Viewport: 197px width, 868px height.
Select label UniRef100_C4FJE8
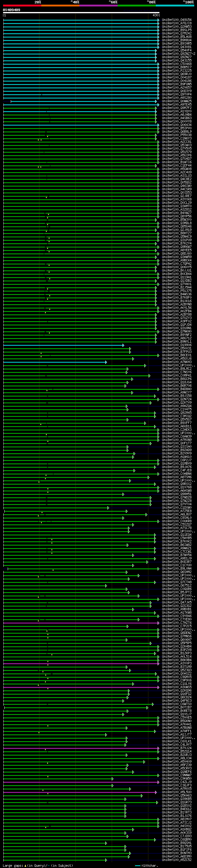click(x=176, y=470)
